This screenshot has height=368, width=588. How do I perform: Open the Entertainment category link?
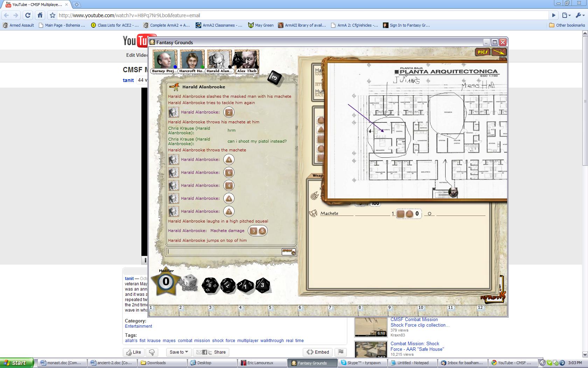click(x=138, y=326)
